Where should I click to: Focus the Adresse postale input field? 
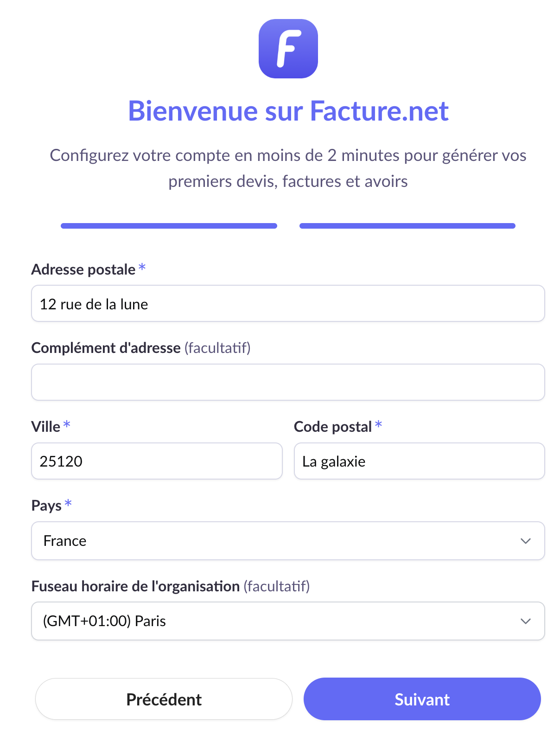(287, 304)
